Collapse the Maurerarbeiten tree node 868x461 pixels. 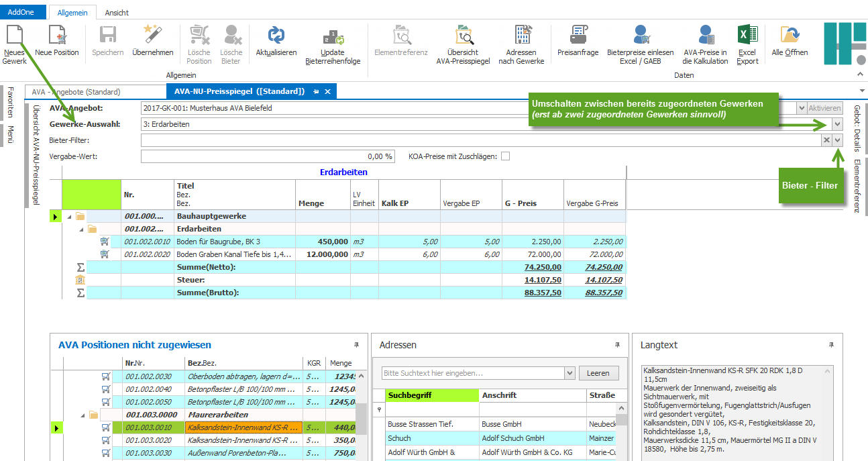83,415
